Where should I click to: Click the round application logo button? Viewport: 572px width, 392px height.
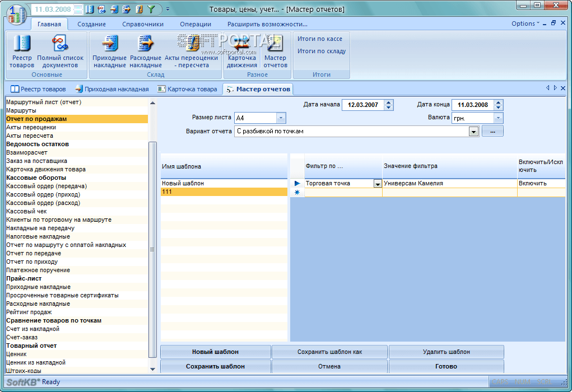coord(16,13)
